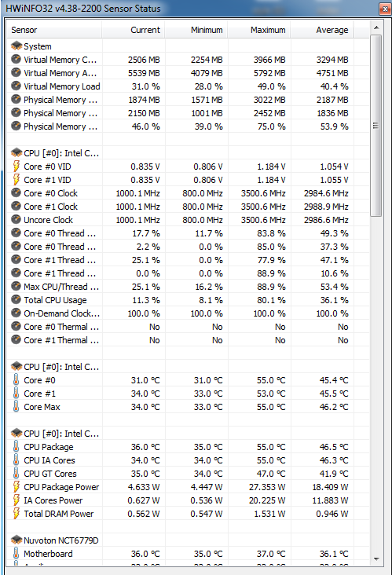Select the Uncore Clock row label
This screenshot has height=575, width=392.
tap(49, 220)
